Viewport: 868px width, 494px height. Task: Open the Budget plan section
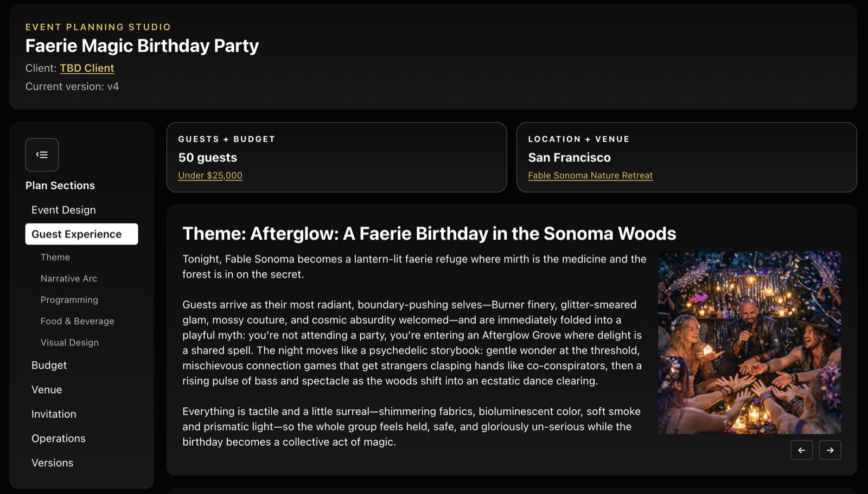[49, 365]
